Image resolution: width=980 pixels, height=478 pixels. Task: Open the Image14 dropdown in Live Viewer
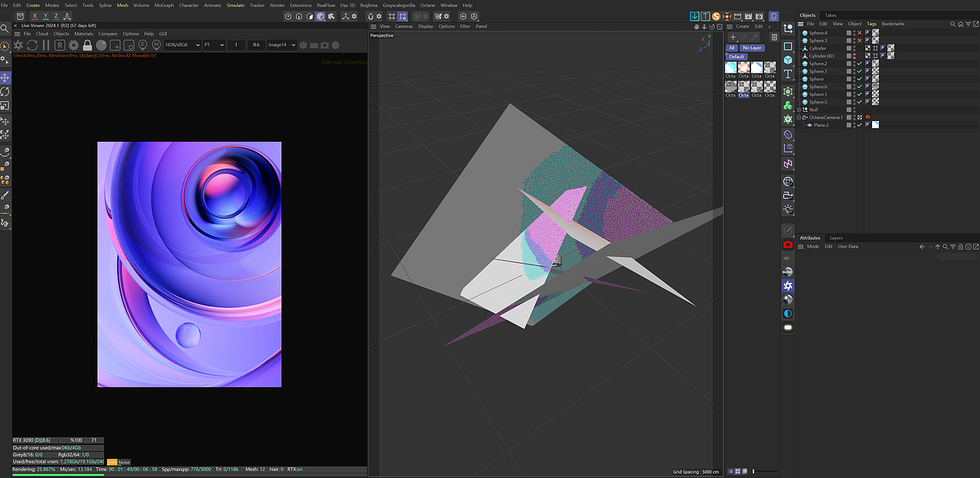click(280, 45)
